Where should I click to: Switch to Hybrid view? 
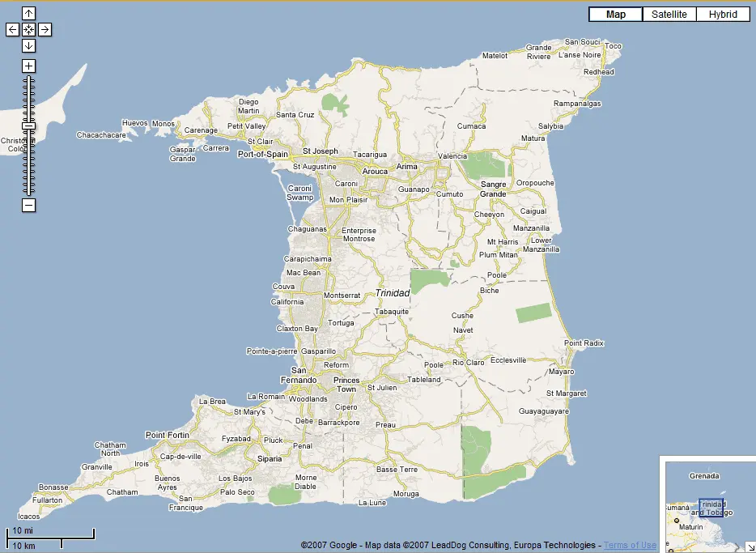pos(723,15)
